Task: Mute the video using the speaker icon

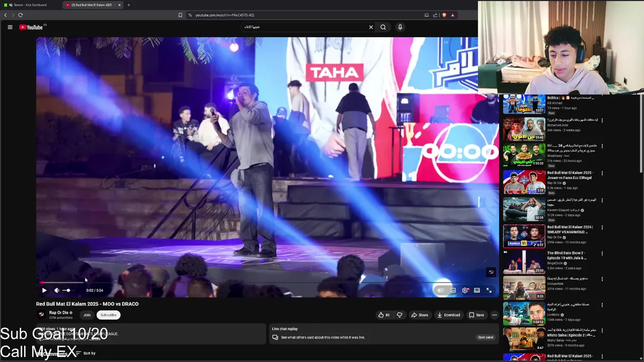Action: (57, 290)
